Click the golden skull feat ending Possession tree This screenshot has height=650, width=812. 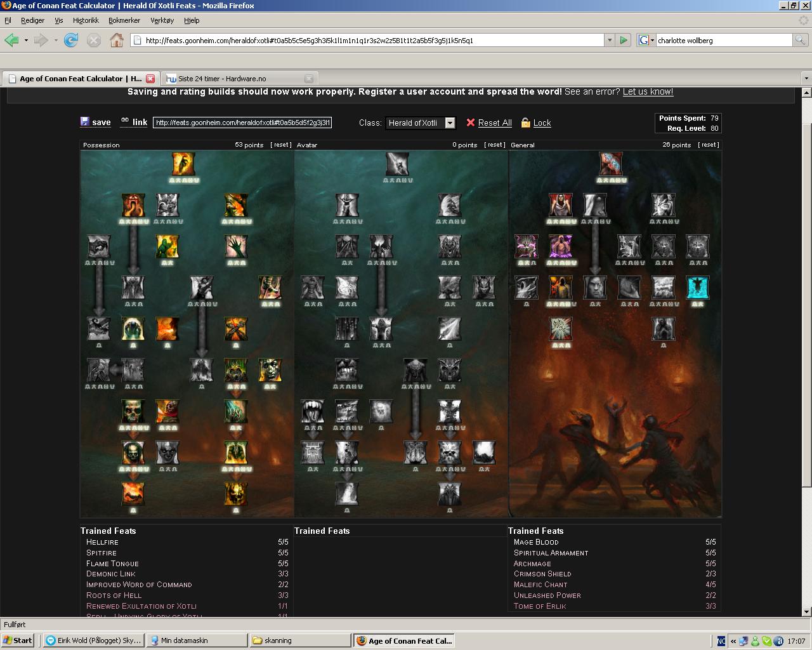point(236,494)
